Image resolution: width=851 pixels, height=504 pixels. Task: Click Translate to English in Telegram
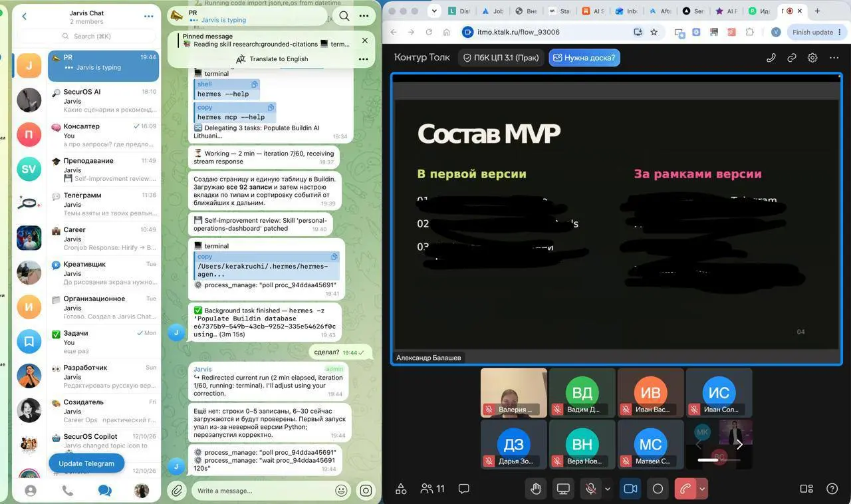(272, 59)
